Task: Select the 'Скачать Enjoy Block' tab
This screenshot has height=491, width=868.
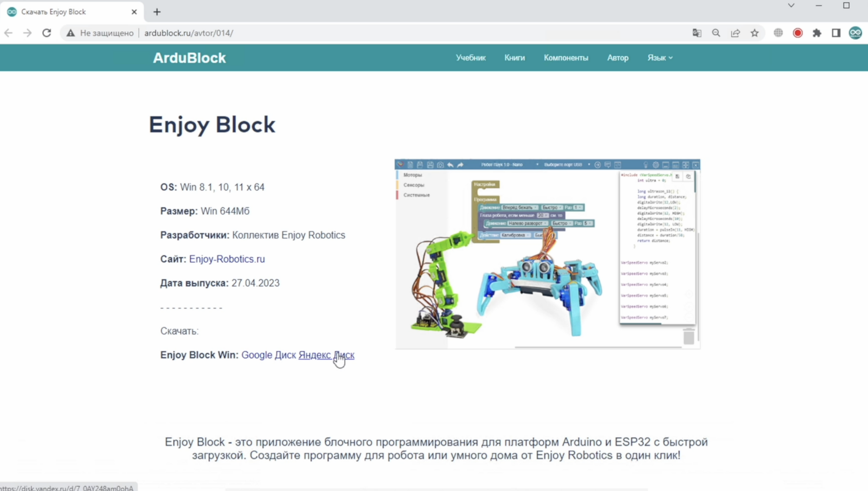Action: pyautogui.click(x=71, y=12)
